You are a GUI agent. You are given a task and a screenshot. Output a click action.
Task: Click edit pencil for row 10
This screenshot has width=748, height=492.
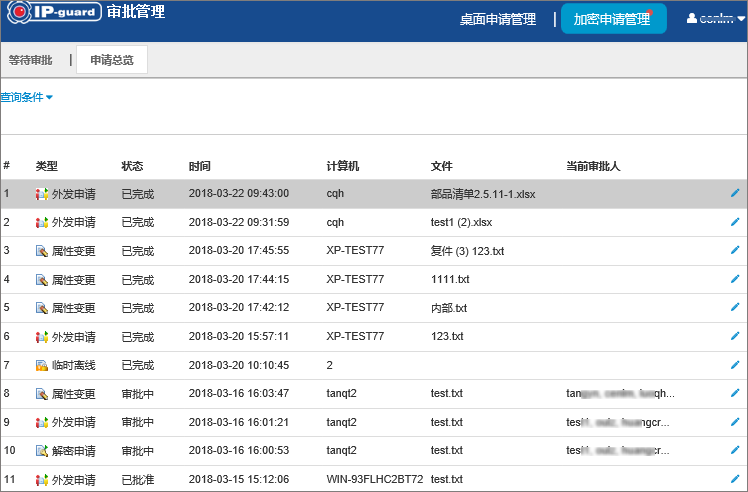[x=735, y=450]
